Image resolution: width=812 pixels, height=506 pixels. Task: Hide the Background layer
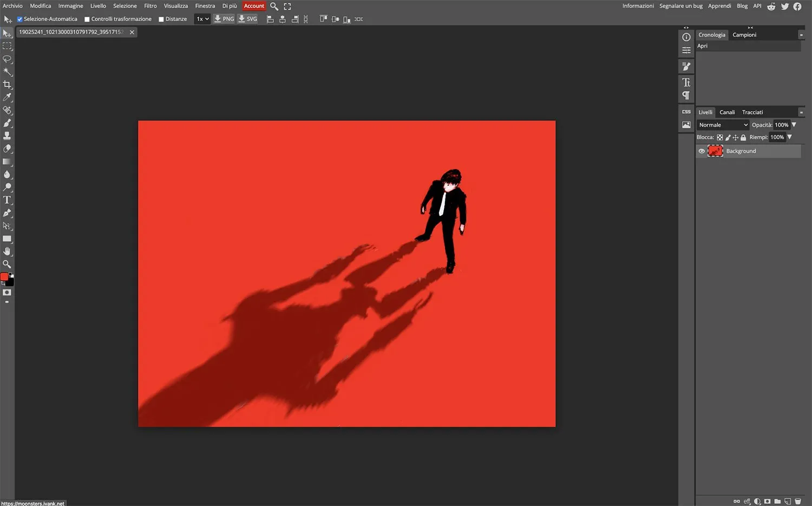click(x=701, y=151)
